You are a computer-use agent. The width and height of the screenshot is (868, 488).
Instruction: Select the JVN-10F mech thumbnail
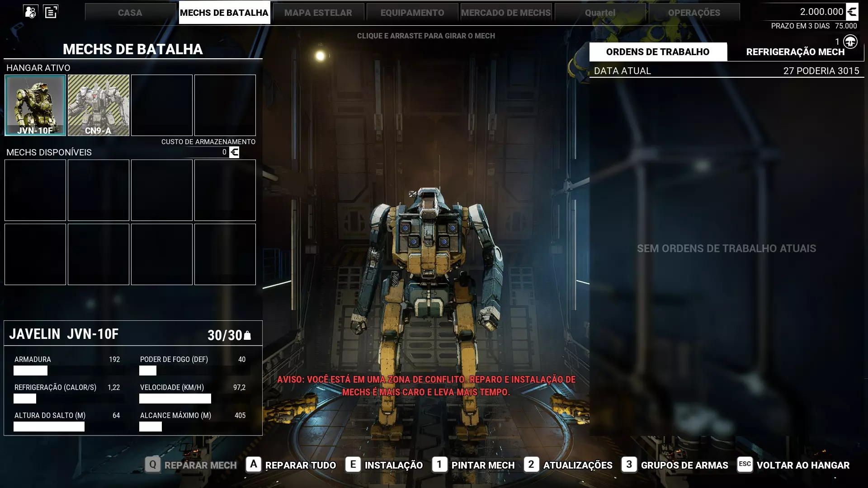pyautogui.click(x=35, y=105)
